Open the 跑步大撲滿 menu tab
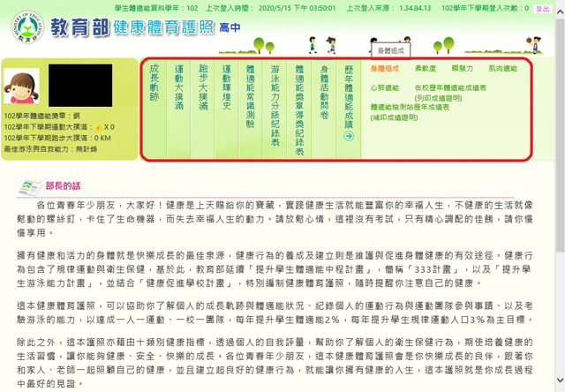The height and width of the screenshot is (392, 565). (x=203, y=87)
